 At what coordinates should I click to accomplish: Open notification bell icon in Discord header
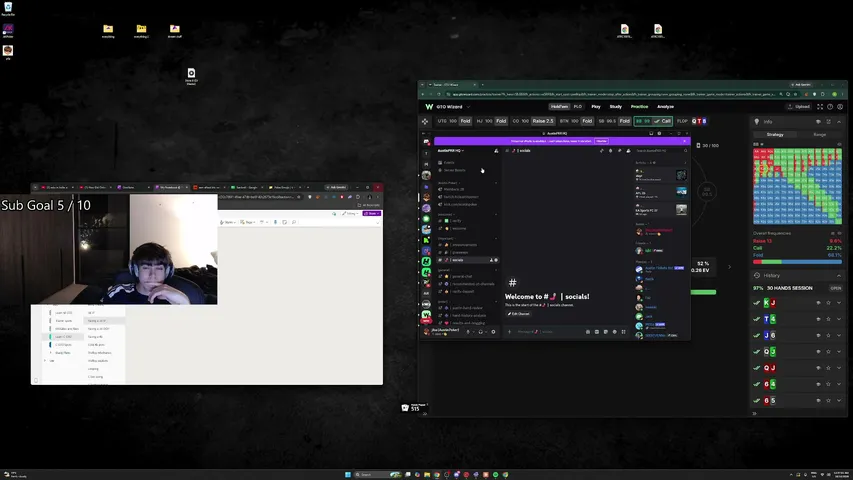coord(610,151)
